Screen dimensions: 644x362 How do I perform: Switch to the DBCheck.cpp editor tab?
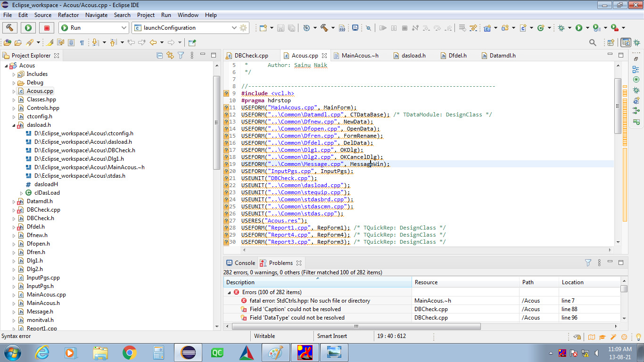[251, 56]
